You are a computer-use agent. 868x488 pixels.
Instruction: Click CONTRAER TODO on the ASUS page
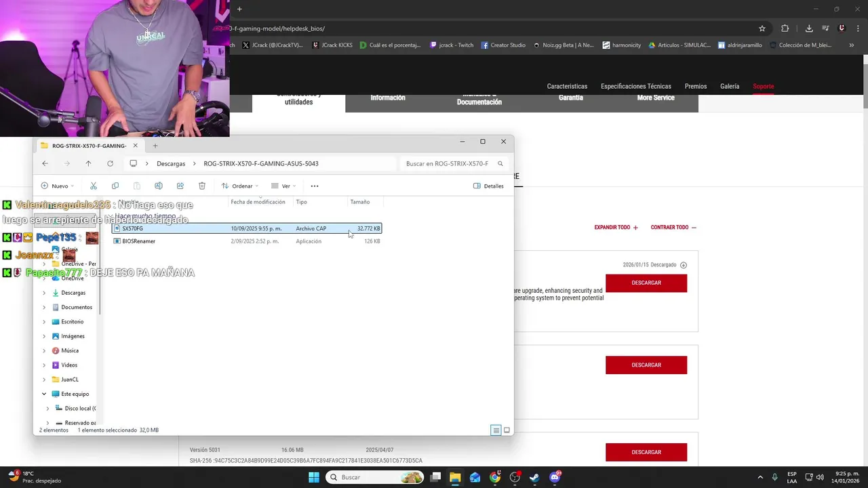click(x=673, y=228)
